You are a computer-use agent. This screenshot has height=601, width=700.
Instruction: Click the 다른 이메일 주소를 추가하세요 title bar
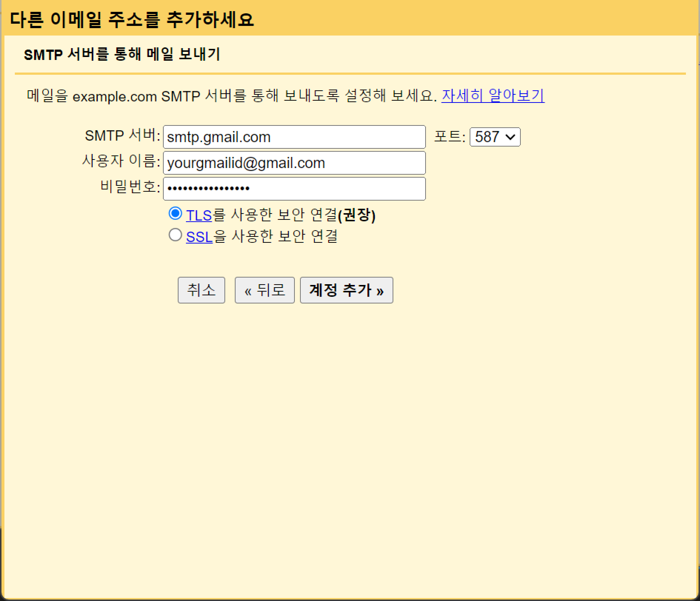(x=132, y=19)
